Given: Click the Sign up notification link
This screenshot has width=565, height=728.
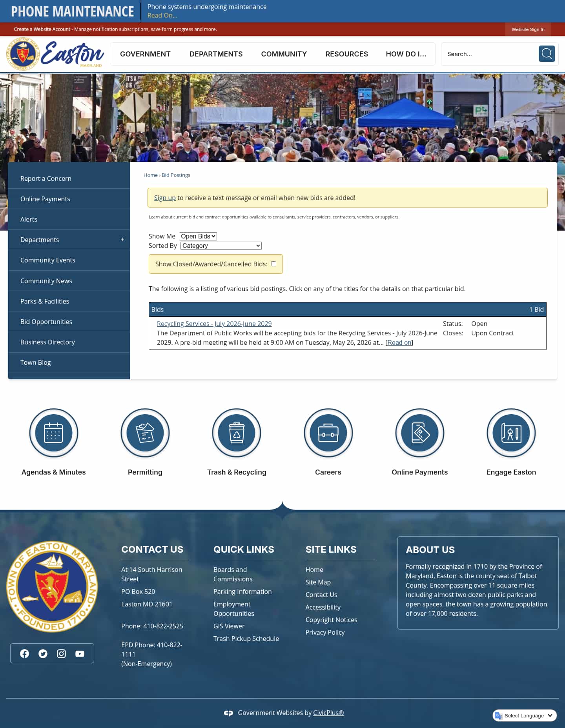Looking at the screenshot, I should pos(165,198).
